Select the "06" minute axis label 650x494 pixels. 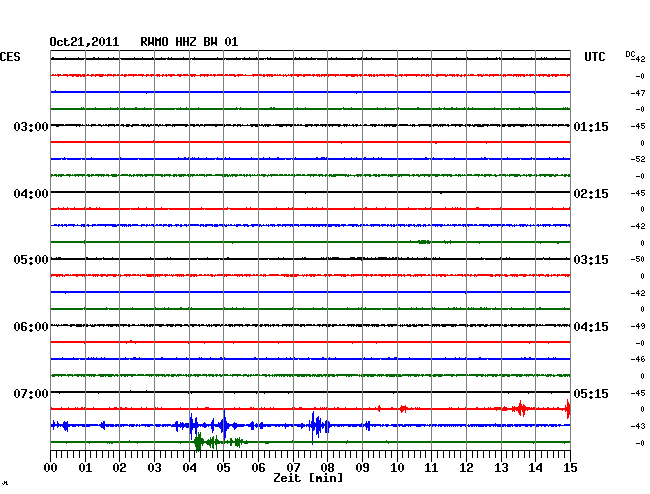258,468
